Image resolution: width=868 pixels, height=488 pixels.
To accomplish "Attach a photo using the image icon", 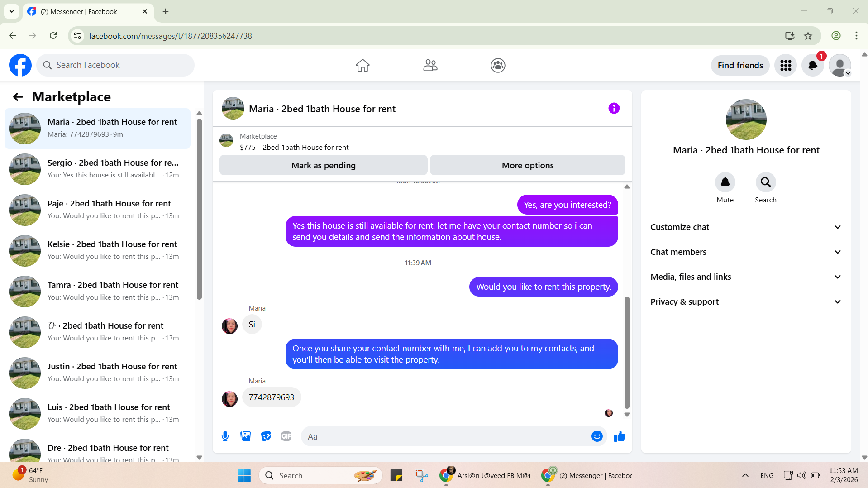I will (246, 436).
